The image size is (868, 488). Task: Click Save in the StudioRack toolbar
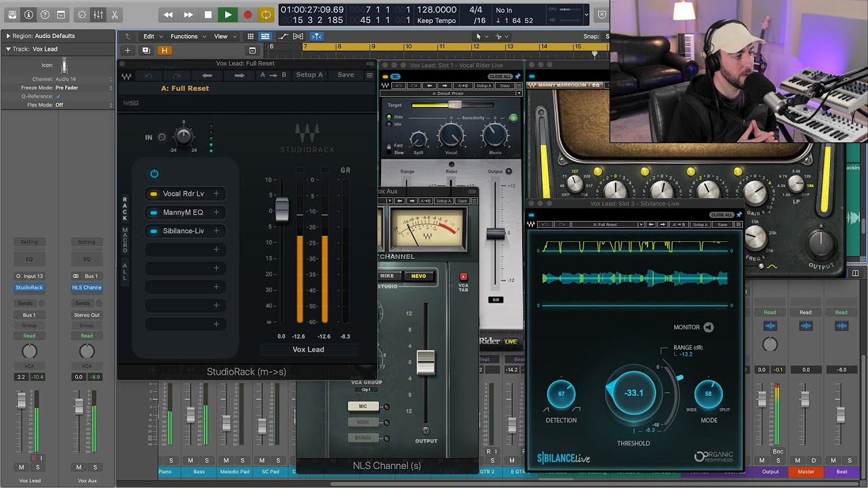click(346, 75)
